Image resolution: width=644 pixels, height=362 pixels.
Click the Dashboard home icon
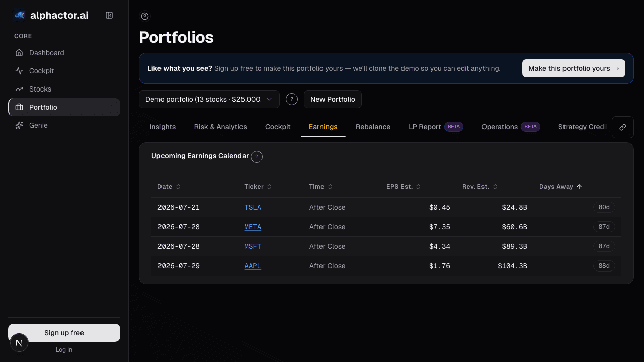(19, 53)
